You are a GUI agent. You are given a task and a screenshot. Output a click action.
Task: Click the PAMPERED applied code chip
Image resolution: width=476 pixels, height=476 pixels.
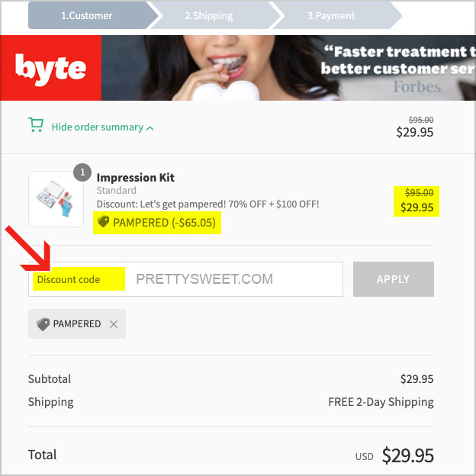click(x=77, y=324)
